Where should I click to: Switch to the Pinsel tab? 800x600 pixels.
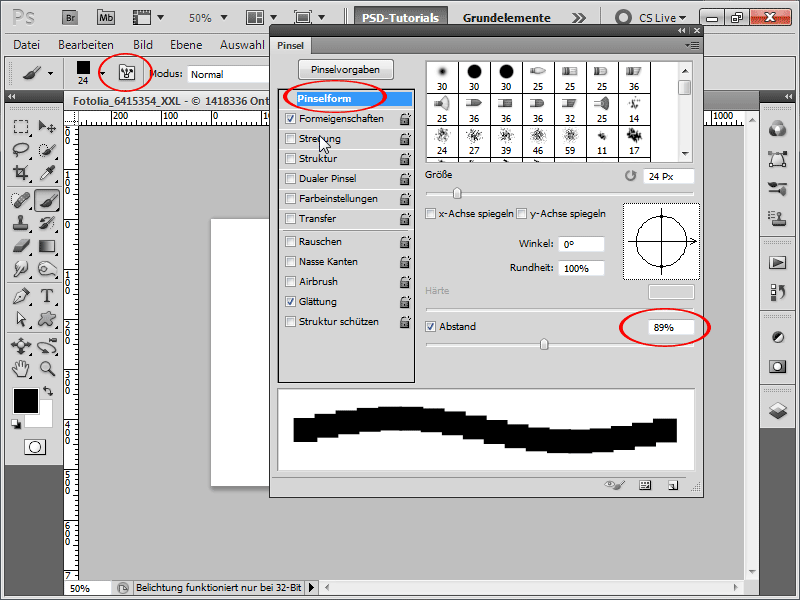click(x=290, y=45)
